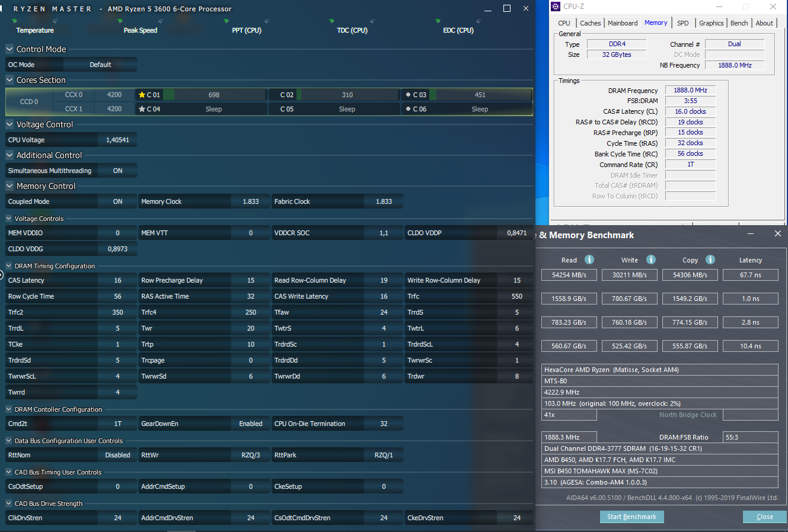Collapse the Control Mode section
The width and height of the screenshot is (788, 532).
pyautogui.click(x=9, y=49)
